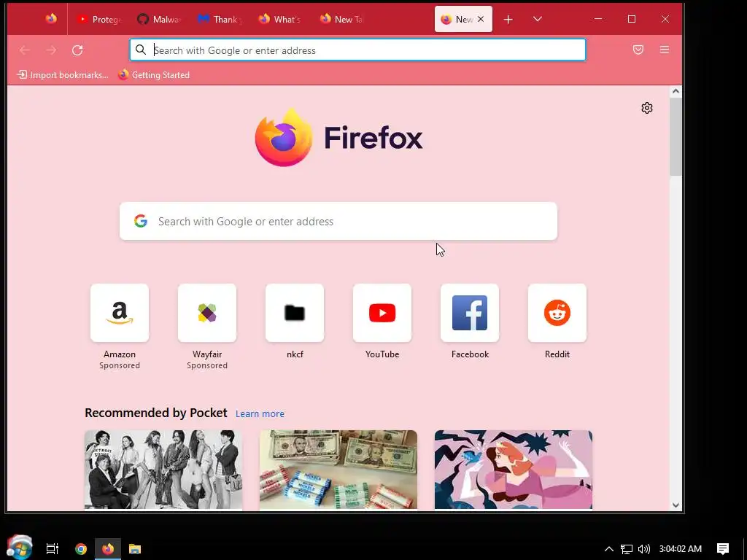
Task: Open Pocket story with cash photo
Action: (338, 470)
